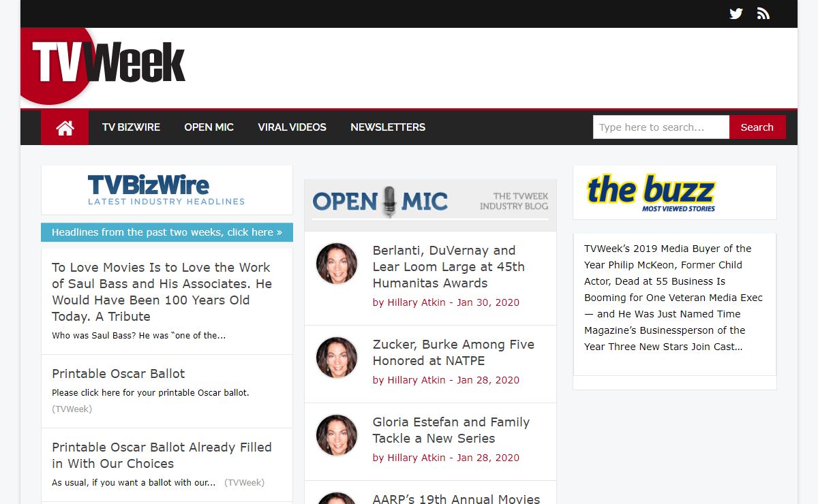Open the OPEN MIC menu item
The width and height of the screenshot is (818, 504).
coord(209,127)
